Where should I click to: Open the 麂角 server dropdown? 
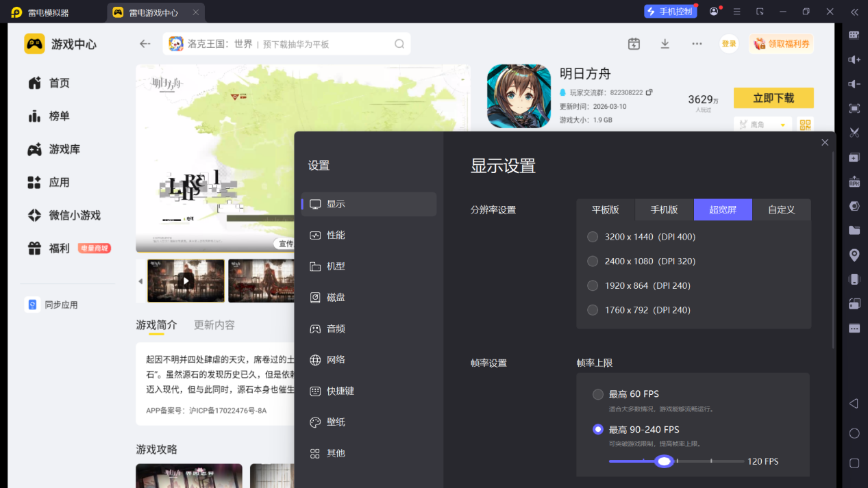coord(762,125)
